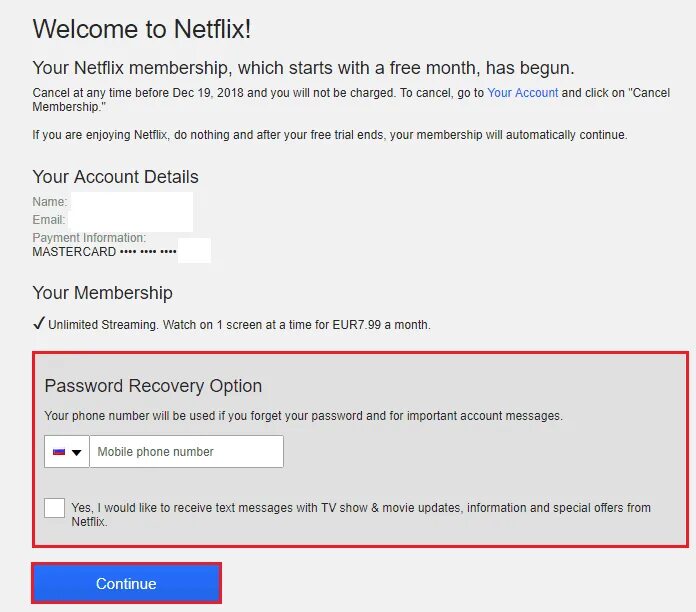Click the Welcome to Netflix! heading

141,29
